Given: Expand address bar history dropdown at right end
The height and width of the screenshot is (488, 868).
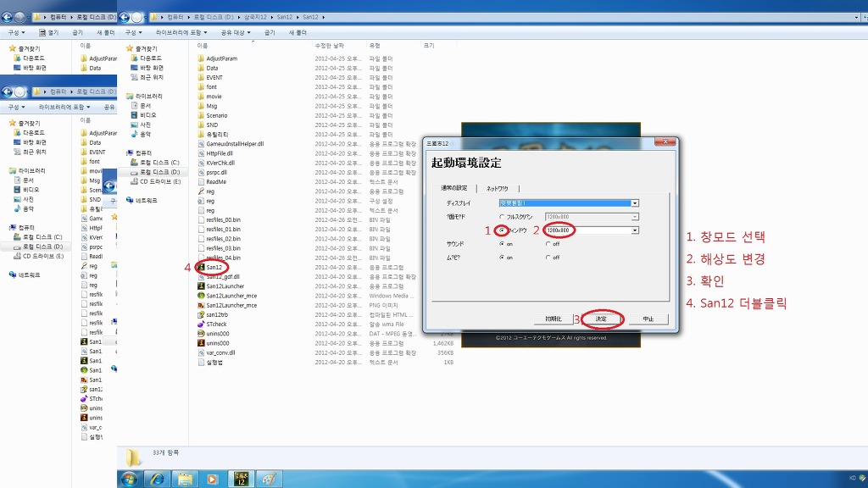Looking at the screenshot, I should 856,17.
